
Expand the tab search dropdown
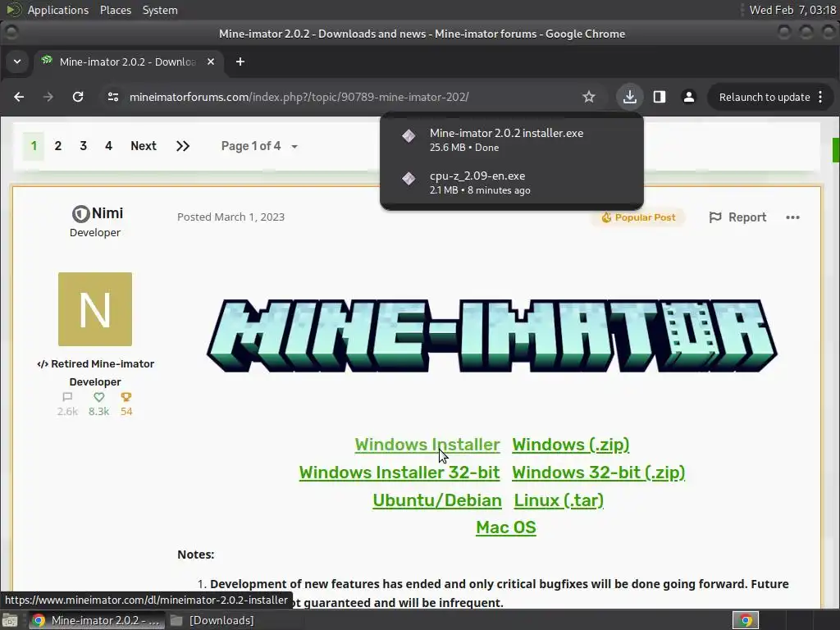[x=17, y=62]
